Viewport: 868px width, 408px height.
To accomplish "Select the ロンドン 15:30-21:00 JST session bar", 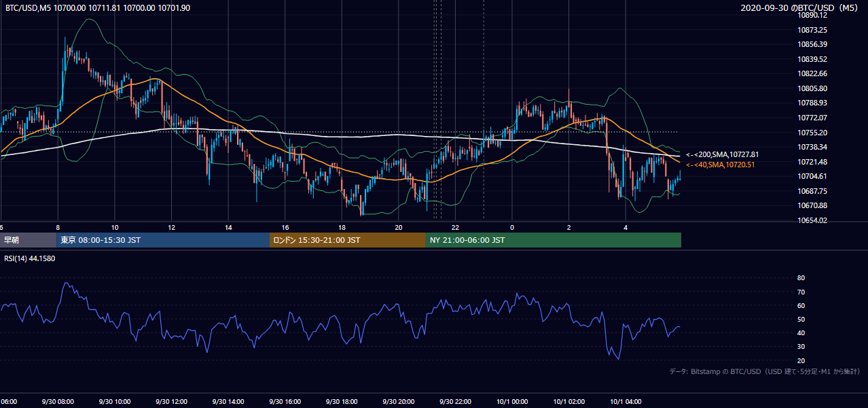I will (348, 240).
